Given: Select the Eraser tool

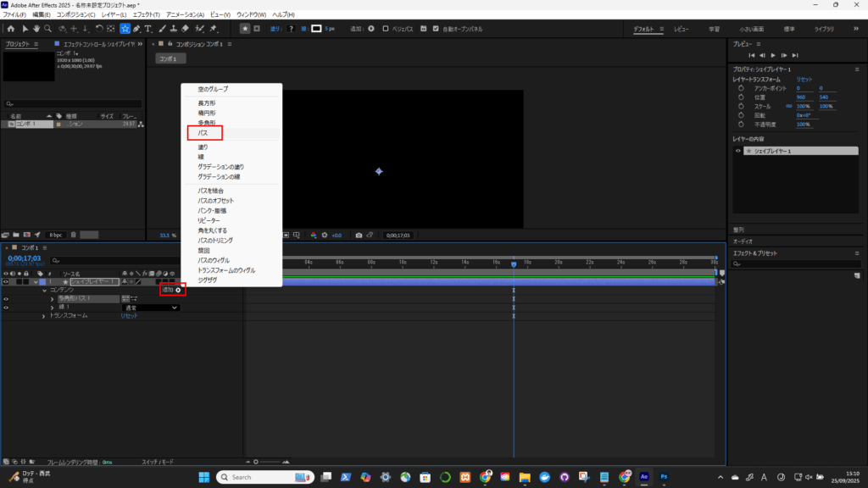Looking at the screenshot, I should coord(185,29).
